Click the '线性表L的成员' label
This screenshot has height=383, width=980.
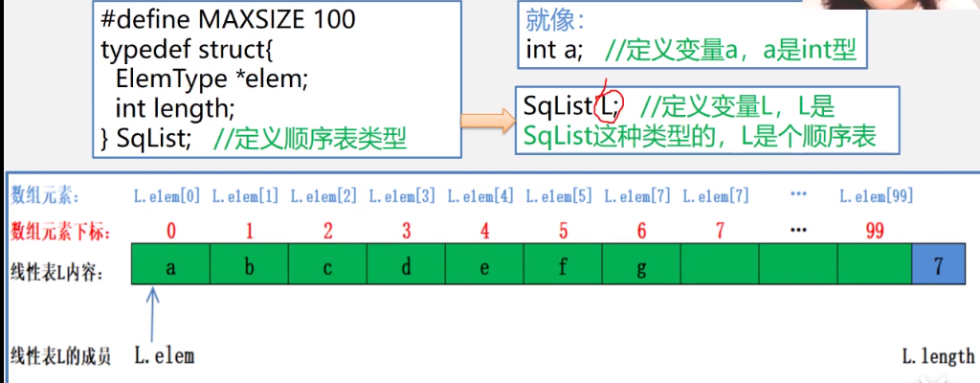pos(60,357)
